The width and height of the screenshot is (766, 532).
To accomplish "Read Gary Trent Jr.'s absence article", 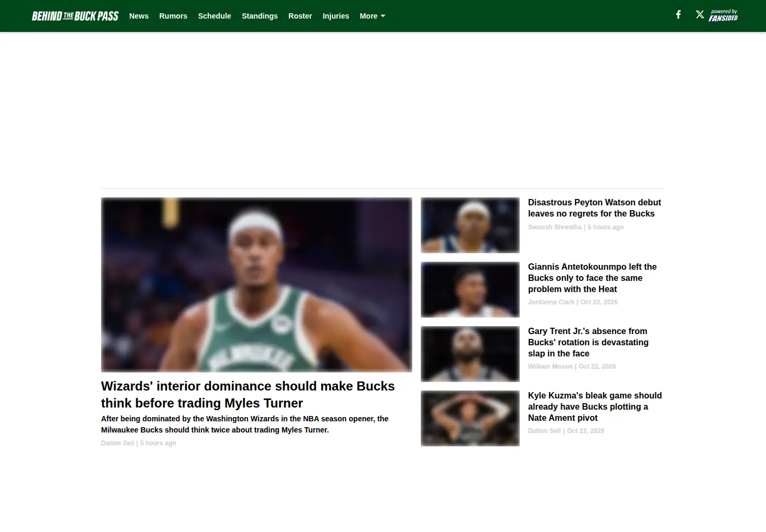I will click(x=588, y=342).
